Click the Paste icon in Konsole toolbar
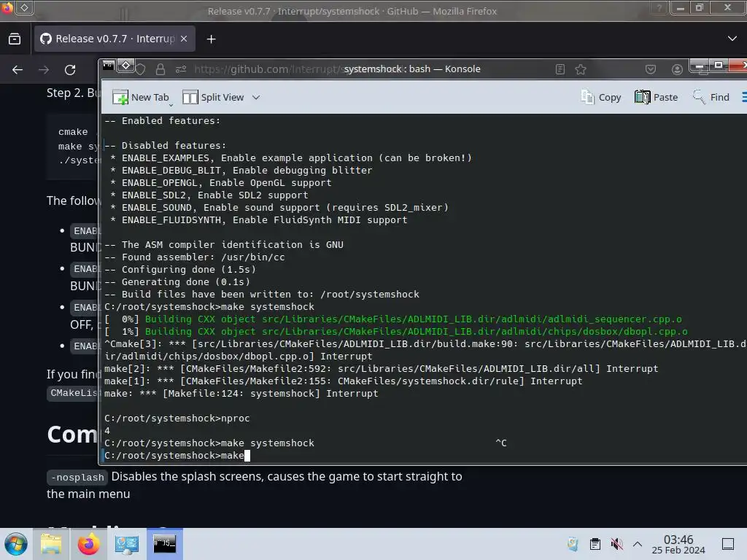 click(642, 97)
